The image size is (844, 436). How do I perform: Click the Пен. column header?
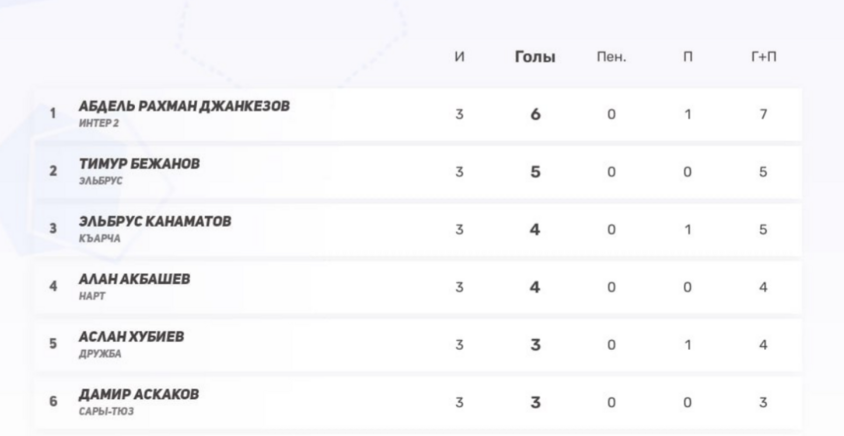(x=611, y=57)
